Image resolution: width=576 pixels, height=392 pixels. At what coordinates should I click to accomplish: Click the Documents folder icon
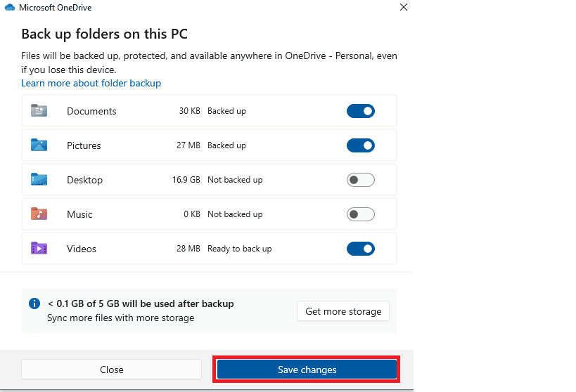[39, 110]
